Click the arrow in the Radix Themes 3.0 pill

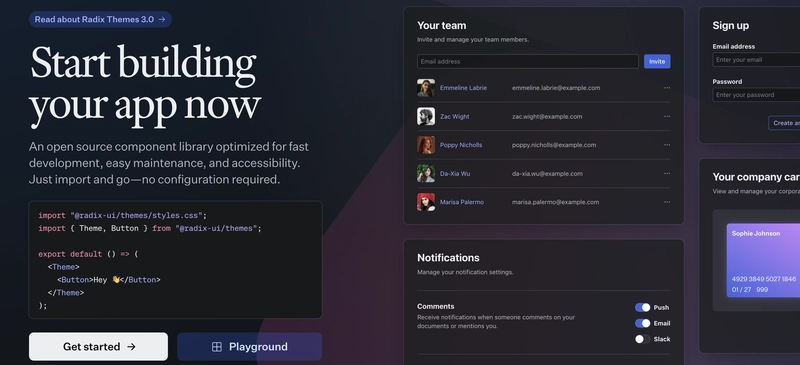click(x=162, y=19)
